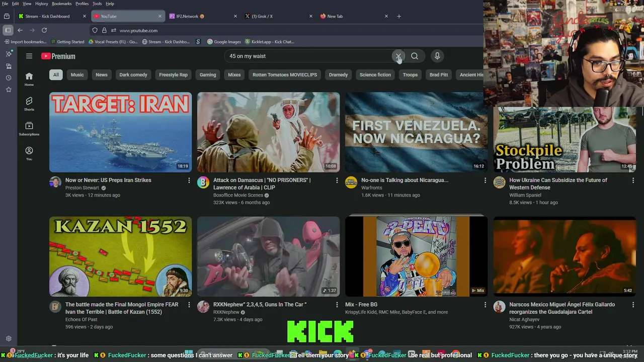Open the Profiles menu

click(x=82, y=4)
